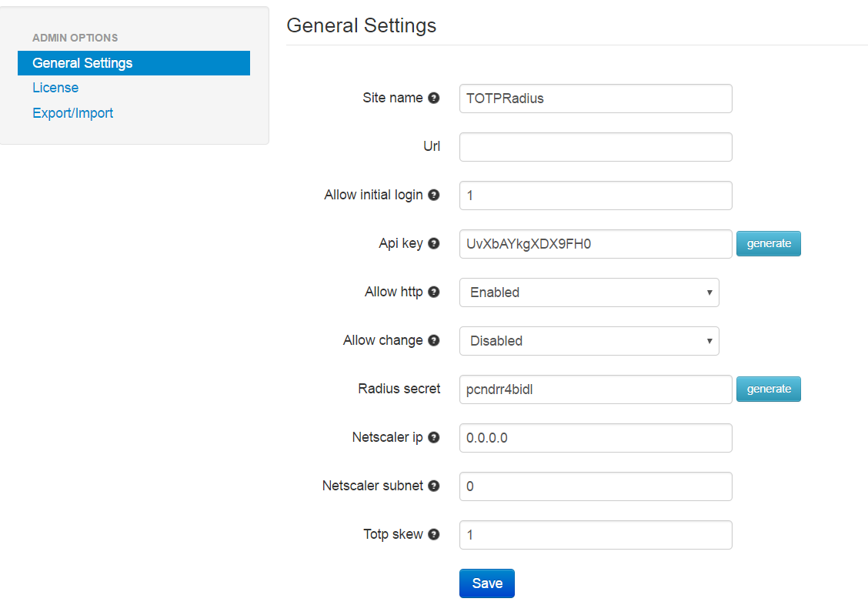Click the Radius secret label
Viewport: 868px width, 615px height.
click(x=399, y=389)
